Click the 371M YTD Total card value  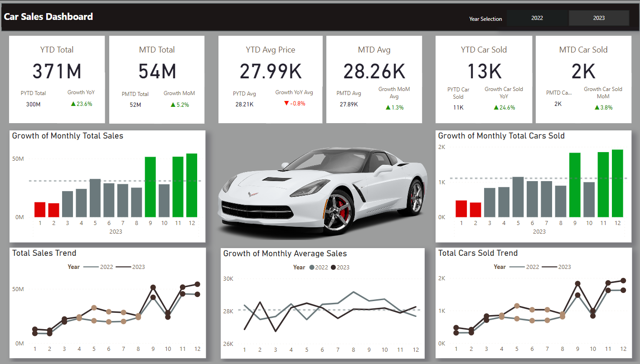[x=57, y=72]
